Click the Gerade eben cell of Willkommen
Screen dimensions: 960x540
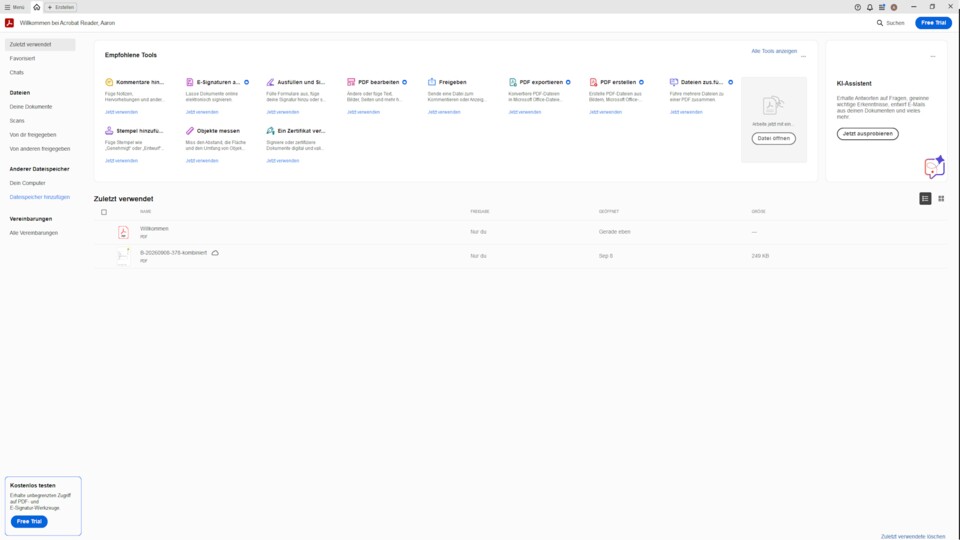(x=614, y=232)
